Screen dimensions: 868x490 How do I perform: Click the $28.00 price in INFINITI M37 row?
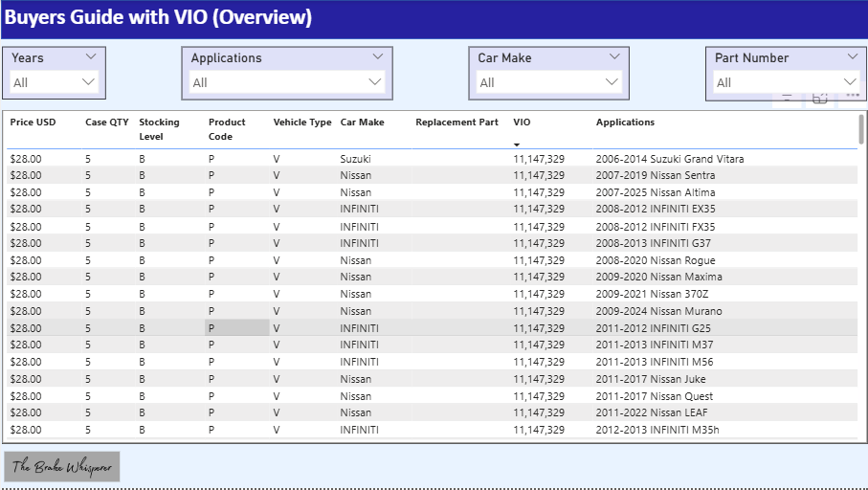(26, 345)
